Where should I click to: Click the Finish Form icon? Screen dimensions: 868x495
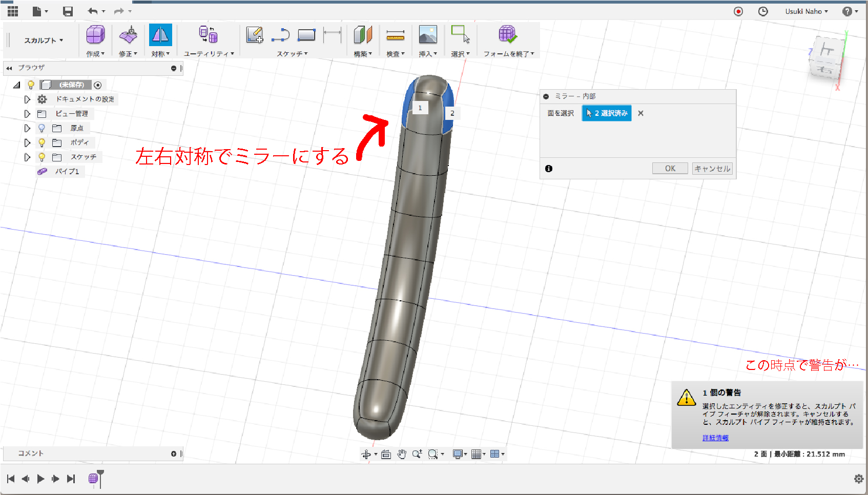pyautogui.click(x=507, y=35)
